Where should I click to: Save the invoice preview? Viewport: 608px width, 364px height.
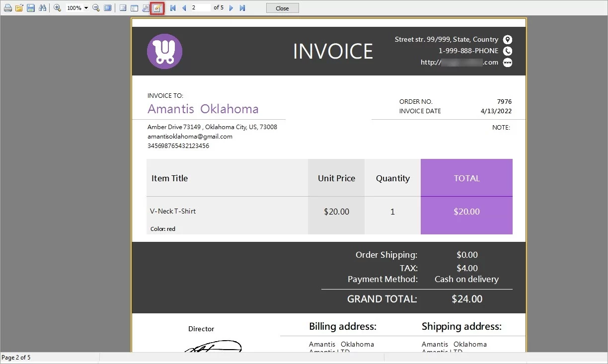click(30, 7)
